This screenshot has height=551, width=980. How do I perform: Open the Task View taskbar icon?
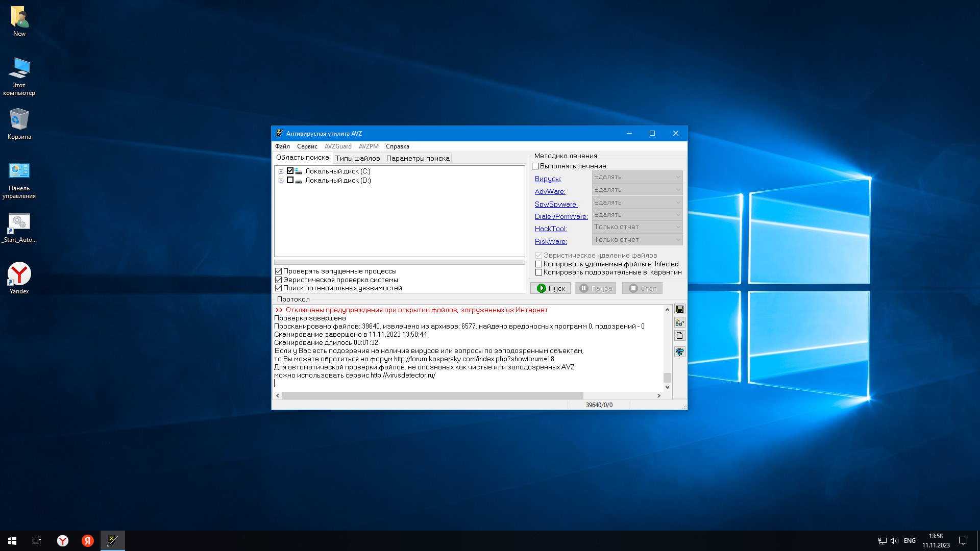(37, 541)
